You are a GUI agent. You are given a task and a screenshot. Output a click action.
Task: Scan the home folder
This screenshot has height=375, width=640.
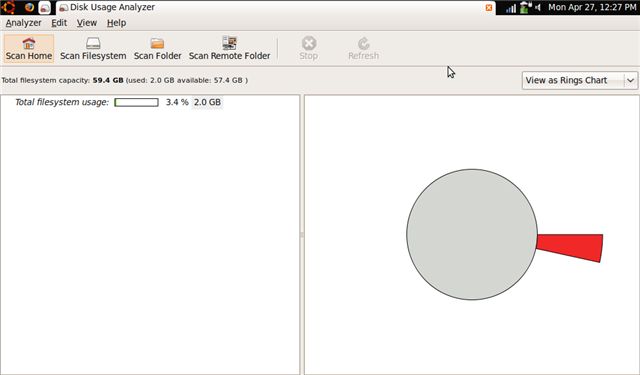pyautogui.click(x=29, y=49)
